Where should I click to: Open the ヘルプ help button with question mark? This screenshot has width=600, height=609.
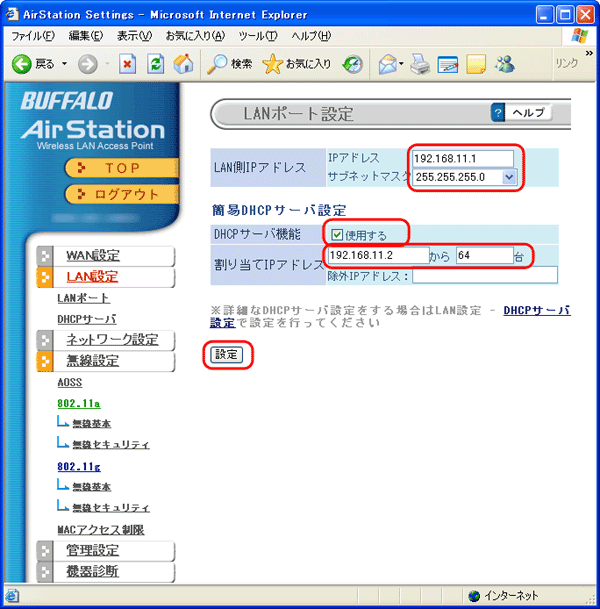point(521,113)
